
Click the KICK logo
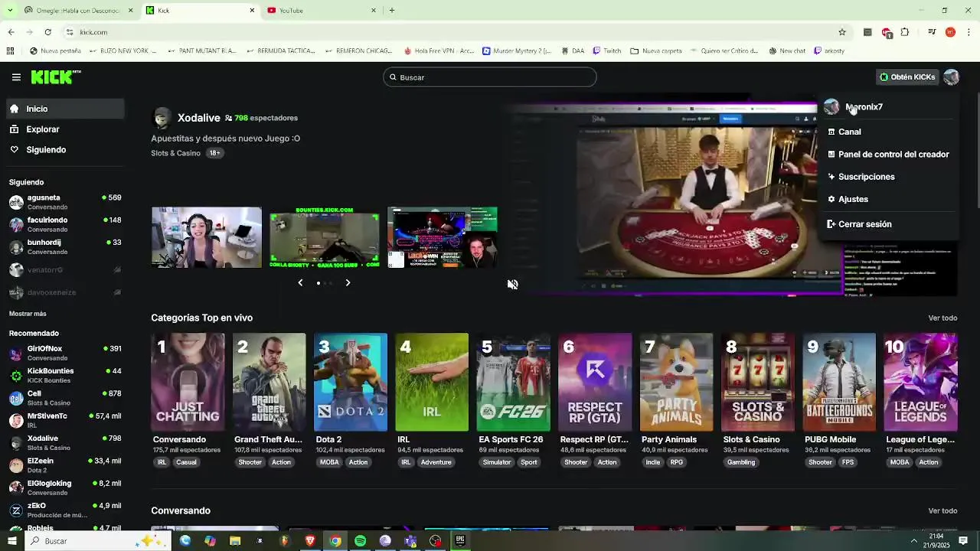point(56,77)
